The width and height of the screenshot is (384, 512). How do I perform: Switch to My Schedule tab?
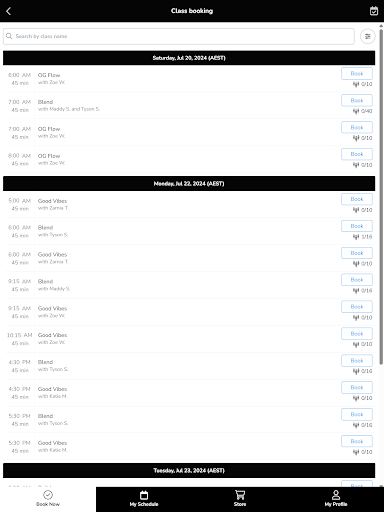(x=144, y=498)
